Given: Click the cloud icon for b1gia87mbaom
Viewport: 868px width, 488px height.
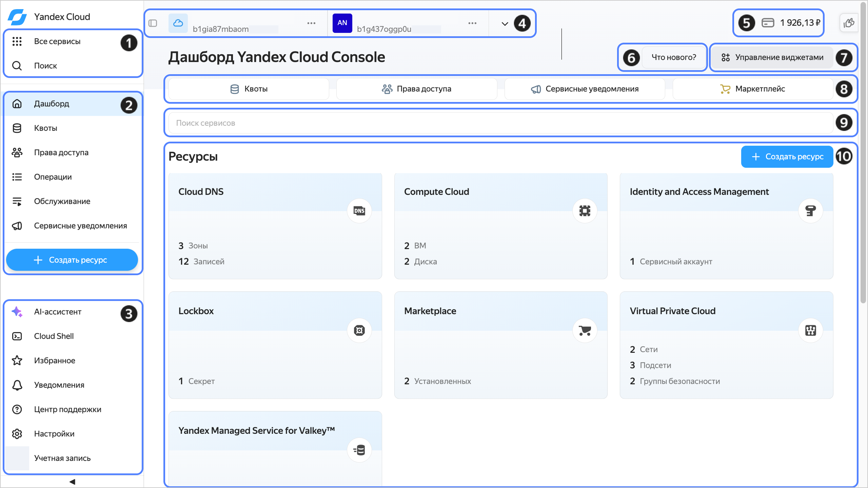Looking at the screenshot, I should [178, 23].
